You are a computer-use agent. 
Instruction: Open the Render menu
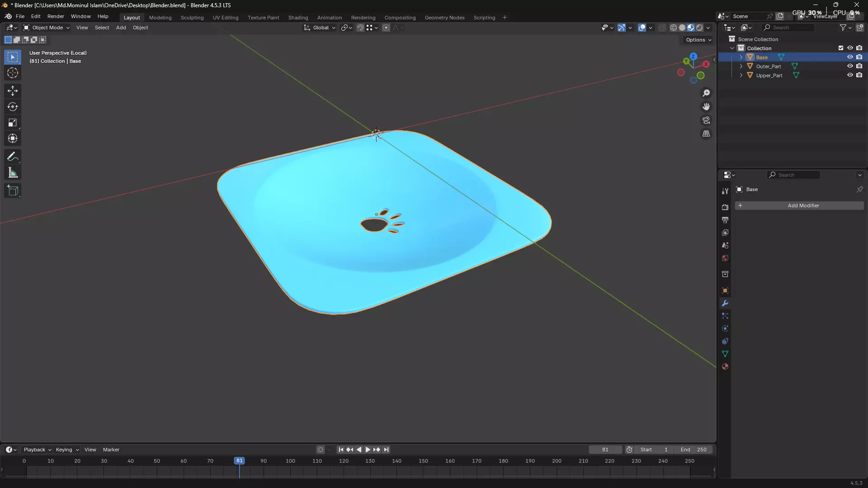pos(56,16)
